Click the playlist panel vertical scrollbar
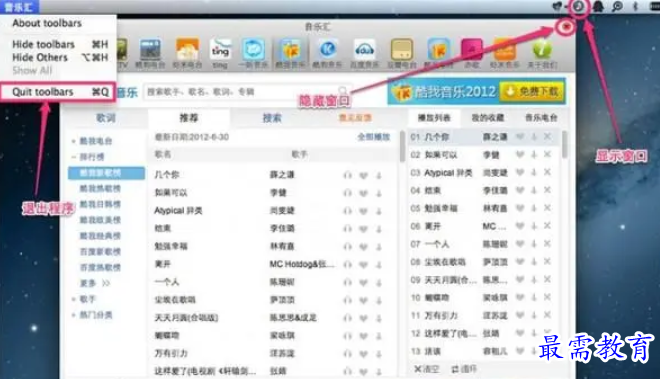 564,144
